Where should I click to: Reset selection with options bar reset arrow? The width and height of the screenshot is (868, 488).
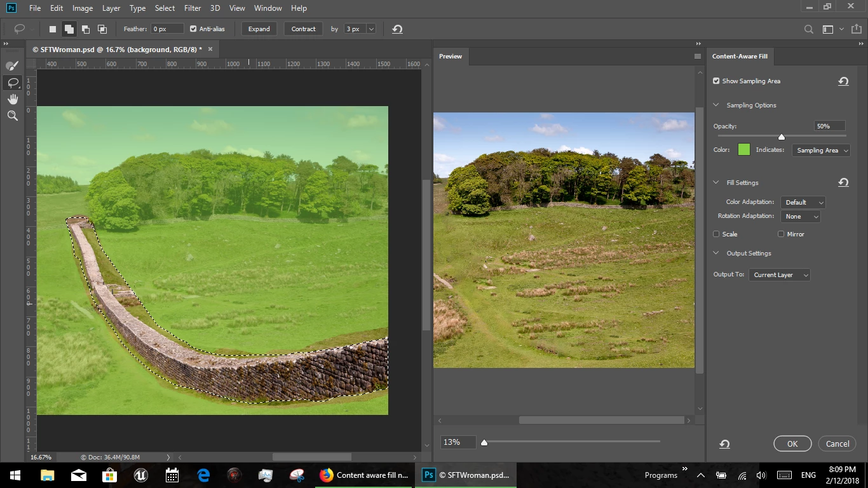(x=397, y=29)
